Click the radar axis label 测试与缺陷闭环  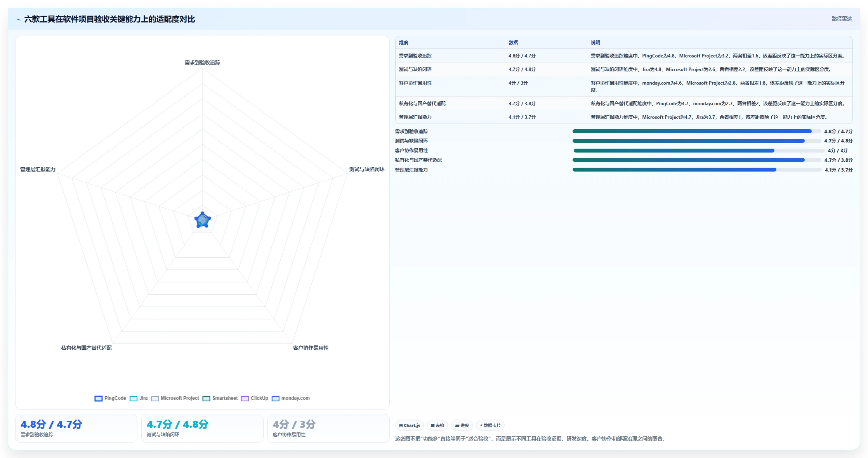click(x=367, y=169)
